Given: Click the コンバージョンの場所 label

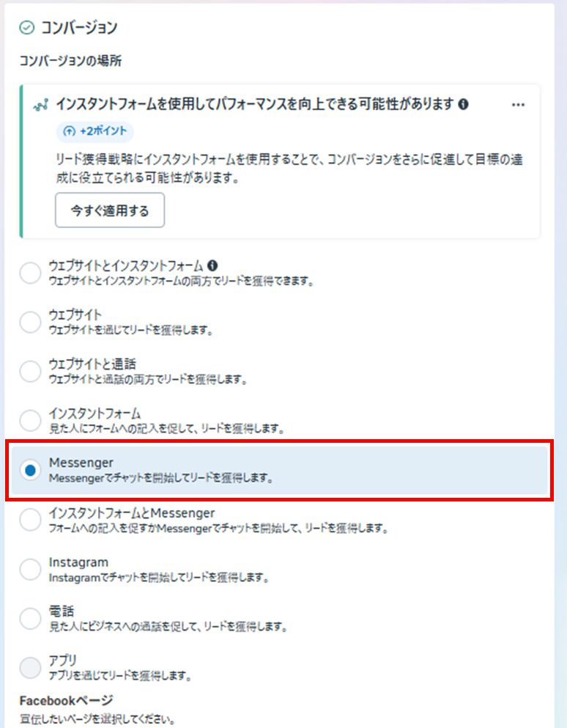Looking at the screenshot, I should 70,61.
